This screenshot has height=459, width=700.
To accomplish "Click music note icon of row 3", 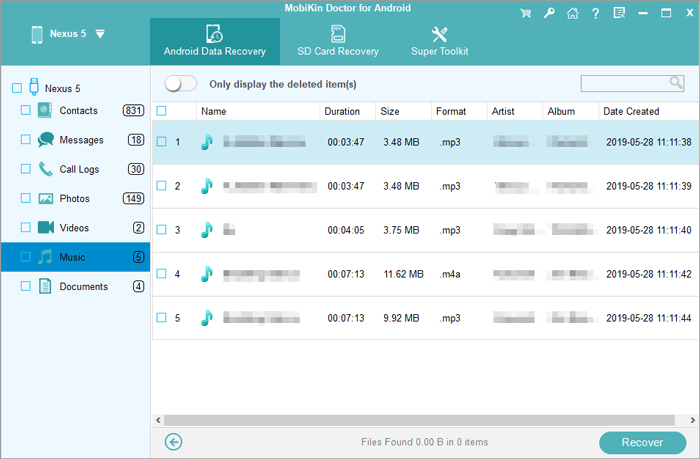I will click(206, 230).
